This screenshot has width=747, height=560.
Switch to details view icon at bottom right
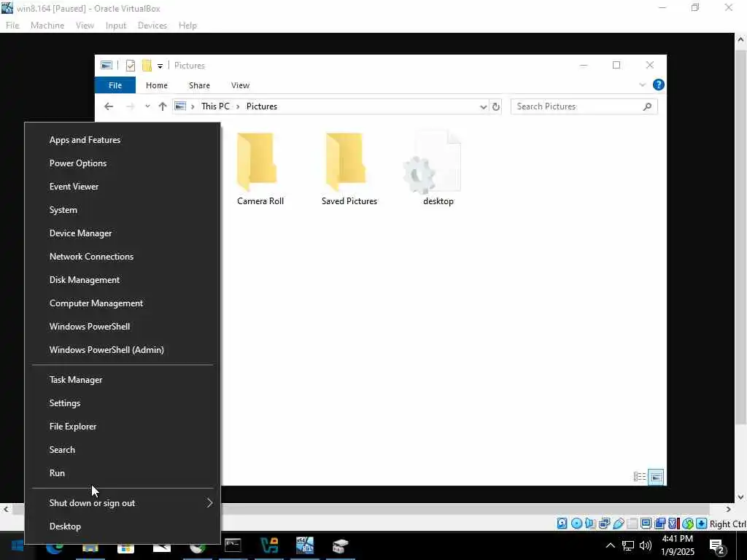(x=639, y=477)
